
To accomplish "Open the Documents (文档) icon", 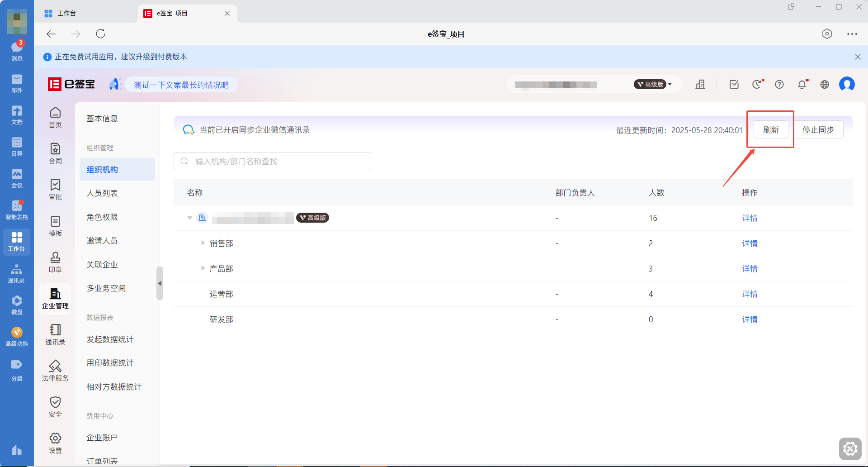I will [x=17, y=115].
